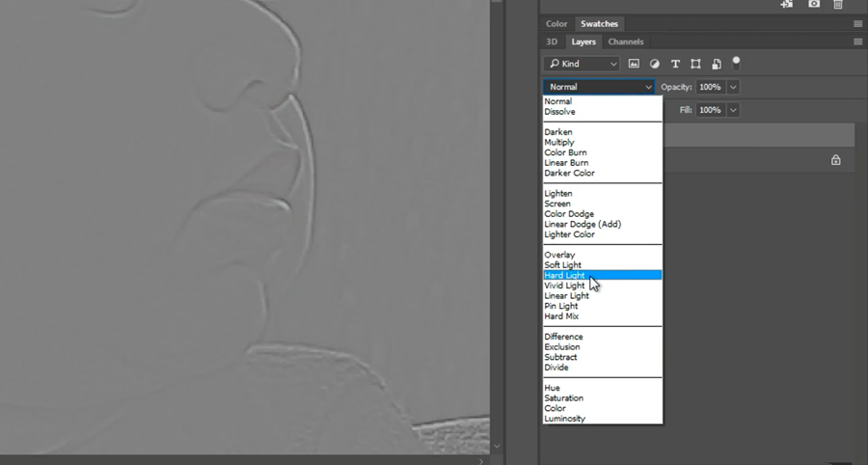This screenshot has width=868, height=465.
Task: Click canvas vertical scrollbar down arrow
Action: pyautogui.click(x=497, y=446)
